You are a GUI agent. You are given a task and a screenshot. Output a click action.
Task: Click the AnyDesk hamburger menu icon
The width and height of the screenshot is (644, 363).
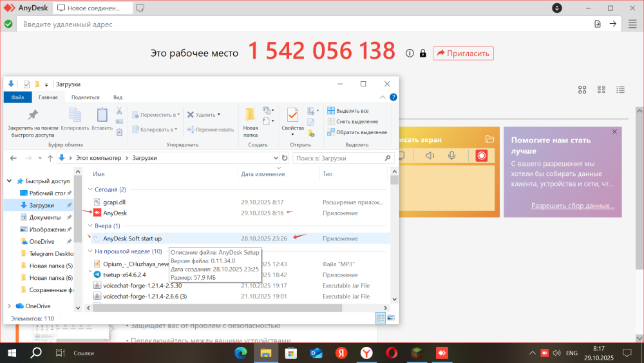tap(632, 25)
